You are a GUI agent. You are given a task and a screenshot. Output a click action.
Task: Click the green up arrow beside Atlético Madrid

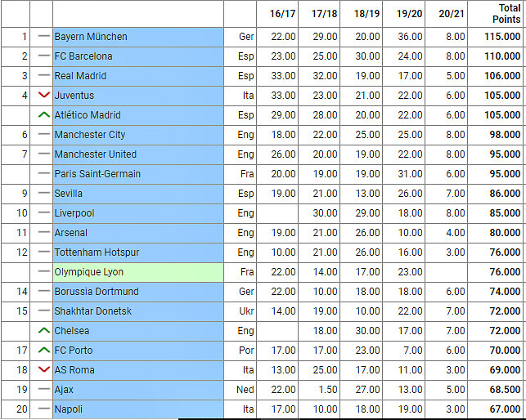pos(44,114)
